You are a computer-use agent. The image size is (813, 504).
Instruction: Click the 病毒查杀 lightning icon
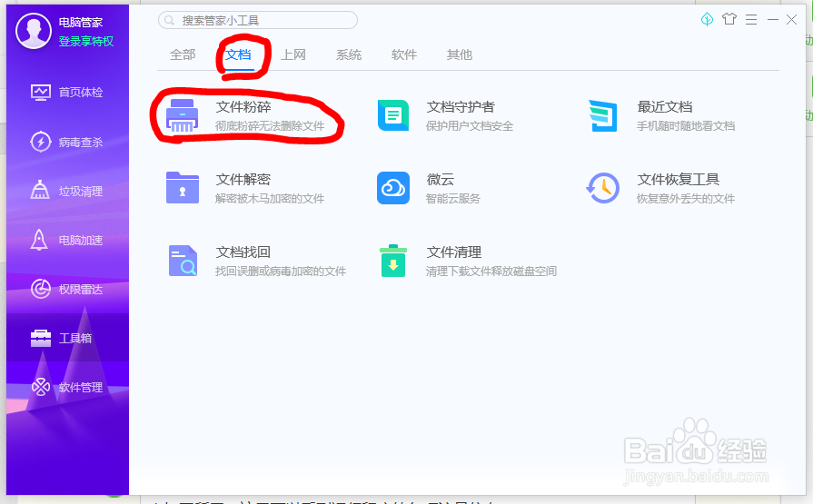[x=41, y=142]
